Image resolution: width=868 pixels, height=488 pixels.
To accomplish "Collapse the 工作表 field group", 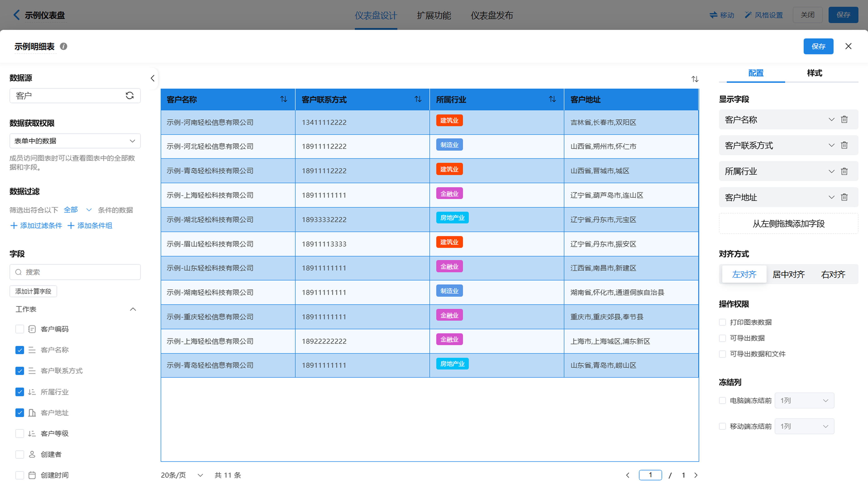I will point(133,309).
